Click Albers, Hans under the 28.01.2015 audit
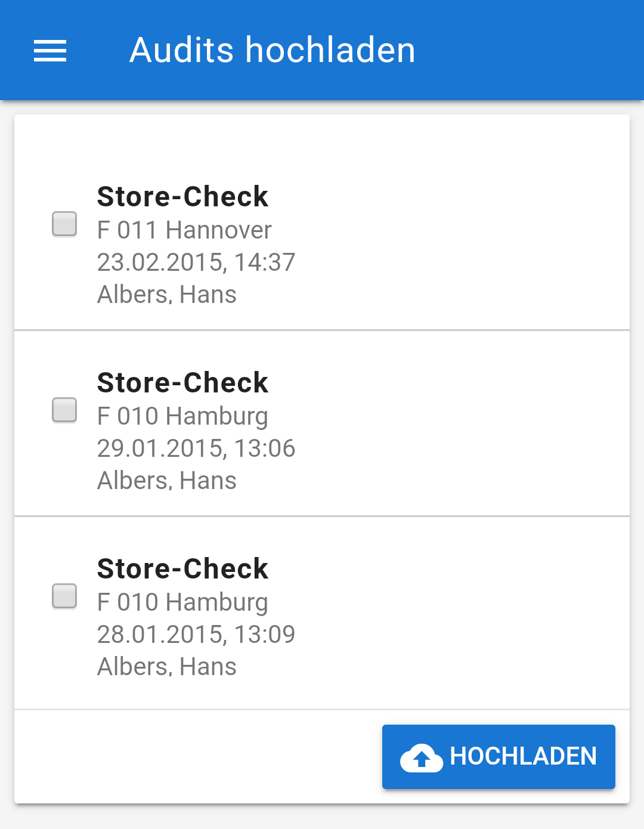The height and width of the screenshot is (829, 644). [x=167, y=667]
